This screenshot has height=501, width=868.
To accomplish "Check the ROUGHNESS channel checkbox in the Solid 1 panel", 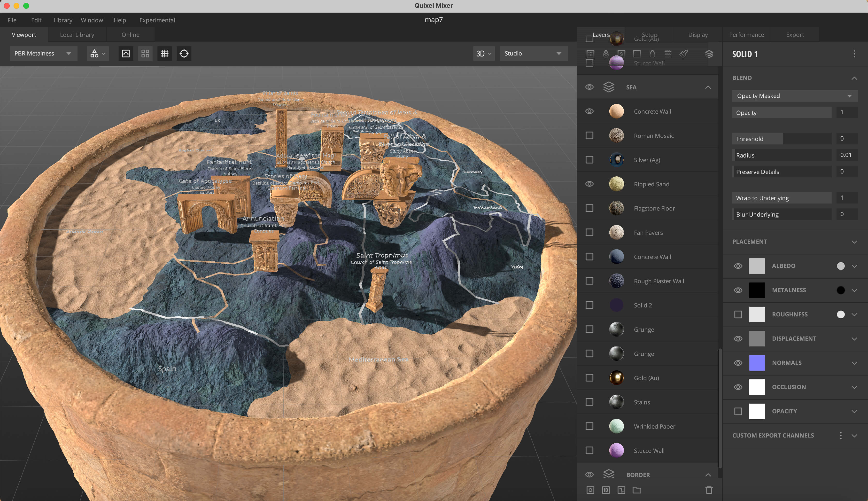I will tap(738, 314).
